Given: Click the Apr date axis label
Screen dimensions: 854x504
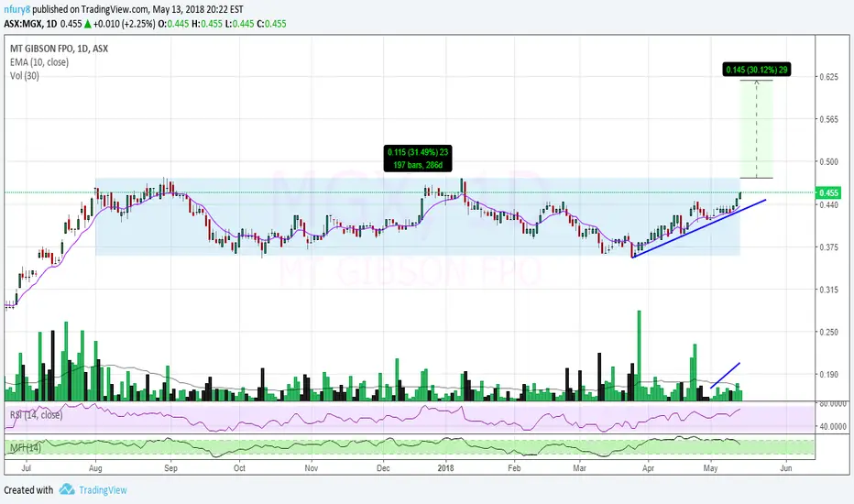Looking at the screenshot, I should pyautogui.click(x=648, y=468).
